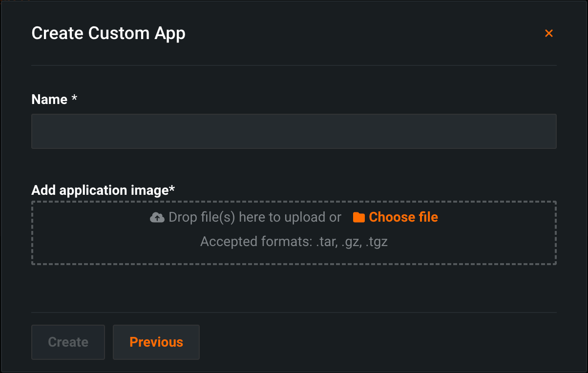Focus the Name input field
This screenshot has height=373, width=588.
294,131
